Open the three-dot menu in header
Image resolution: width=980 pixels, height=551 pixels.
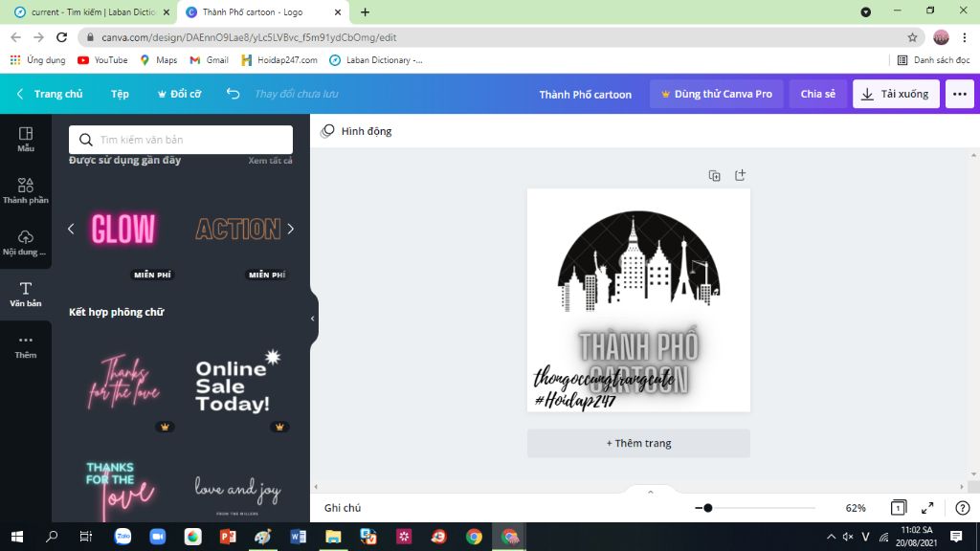pos(959,94)
